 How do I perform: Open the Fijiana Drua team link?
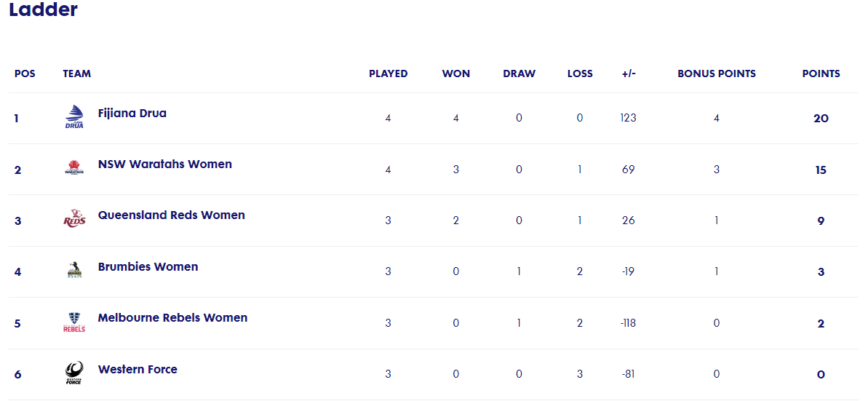click(x=132, y=113)
